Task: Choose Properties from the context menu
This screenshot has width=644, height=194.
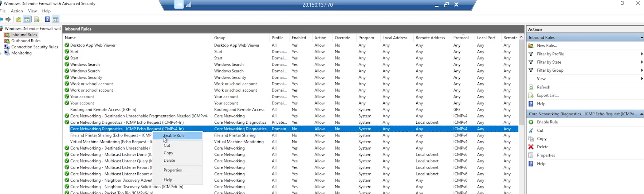Action: pos(177,170)
